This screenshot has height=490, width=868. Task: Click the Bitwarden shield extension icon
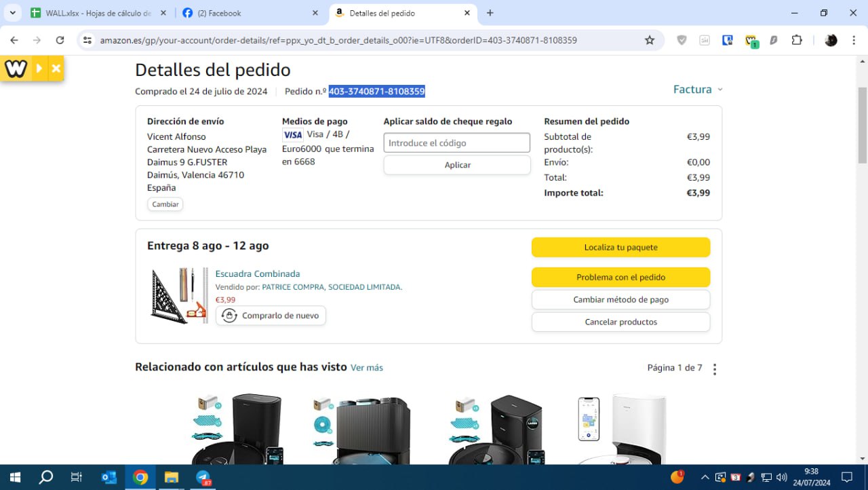pyautogui.click(x=728, y=40)
